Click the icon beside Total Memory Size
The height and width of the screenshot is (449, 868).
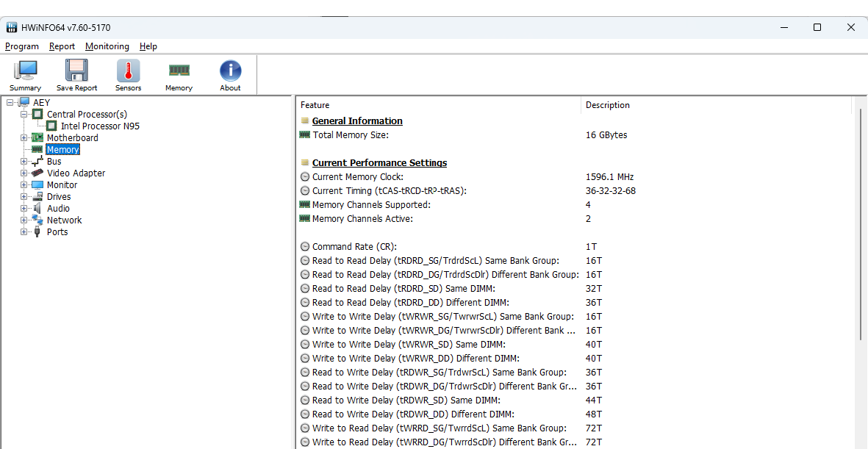[x=304, y=134]
